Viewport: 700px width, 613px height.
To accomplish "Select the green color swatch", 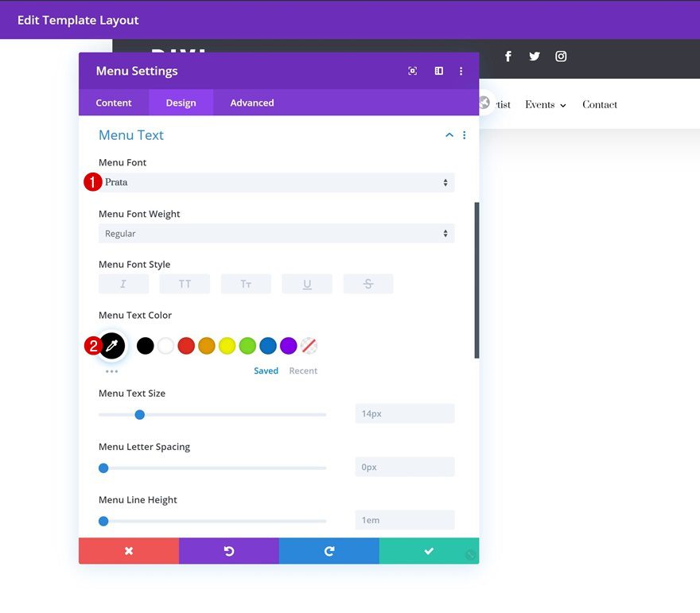I will (247, 346).
